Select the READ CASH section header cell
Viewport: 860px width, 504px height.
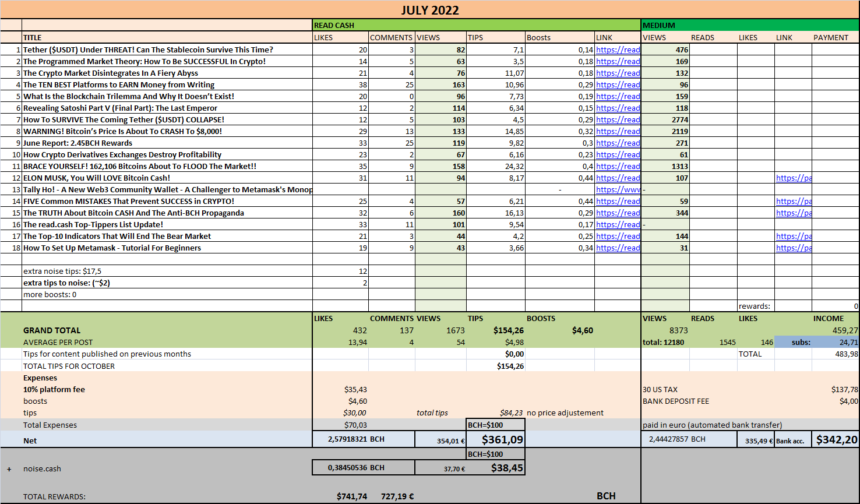tap(477, 25)
